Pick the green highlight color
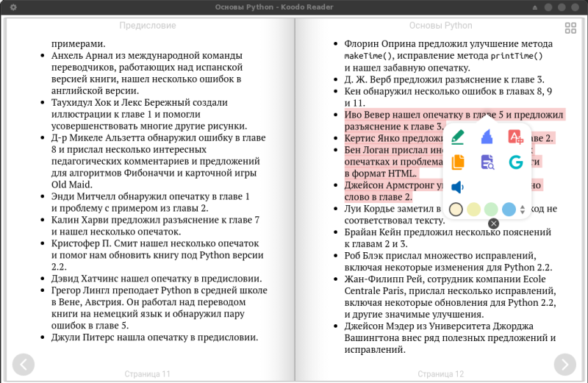The height and width of the screenshot is (383, 588). pos(492,210)
